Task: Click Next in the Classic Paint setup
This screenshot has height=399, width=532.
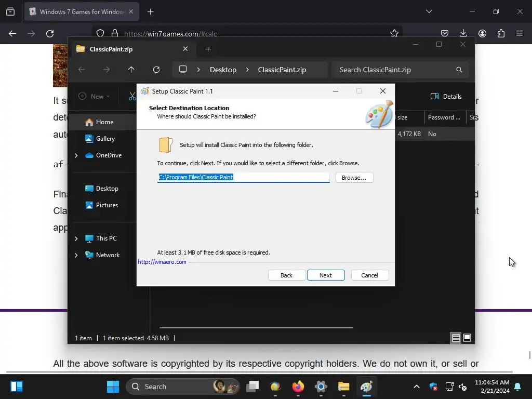Action: click(326, 275)
